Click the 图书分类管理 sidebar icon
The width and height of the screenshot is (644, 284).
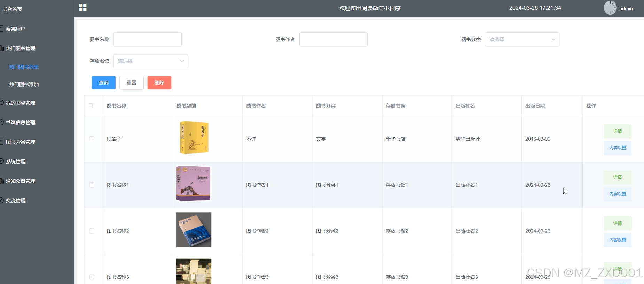coord(1,142)
